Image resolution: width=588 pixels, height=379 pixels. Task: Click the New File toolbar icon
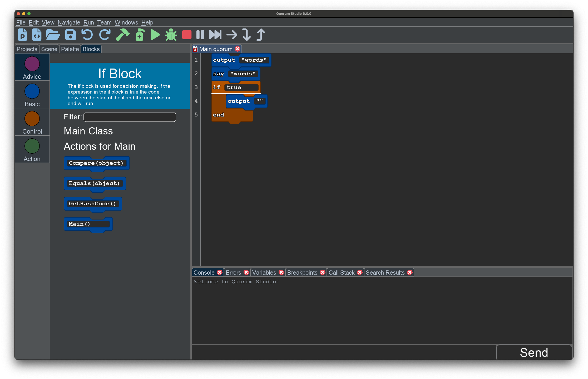point(37,35)
